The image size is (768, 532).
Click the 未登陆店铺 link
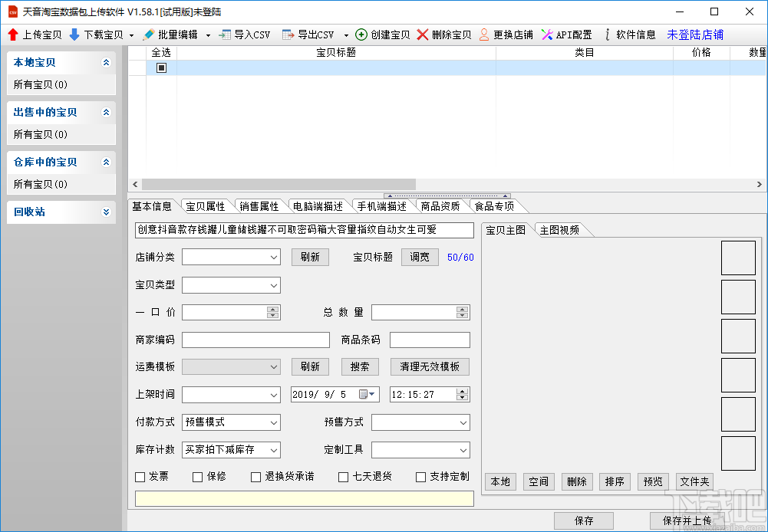(x=695, y=34)
